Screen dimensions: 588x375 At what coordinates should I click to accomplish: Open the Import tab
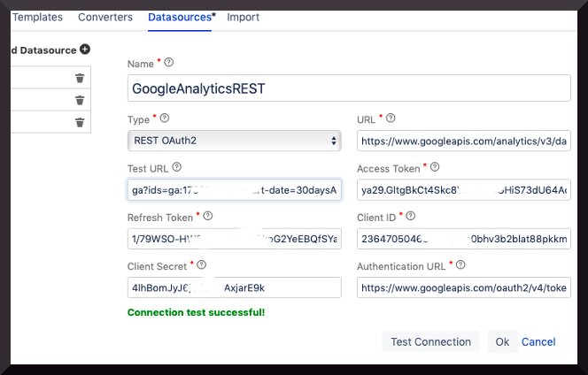pyautogui.click(x=243, y=17)
